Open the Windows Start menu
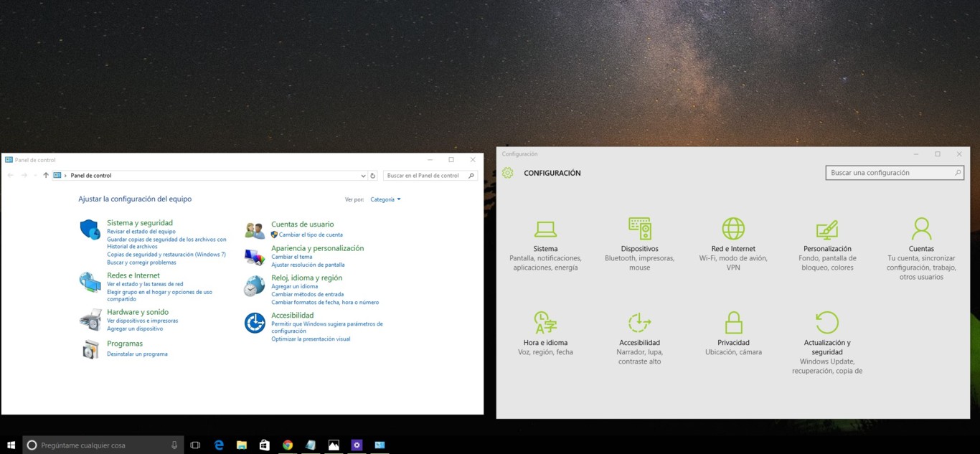The height and width of the screenshot is (454, 980). pyautogui.click(x=11, y=445)
